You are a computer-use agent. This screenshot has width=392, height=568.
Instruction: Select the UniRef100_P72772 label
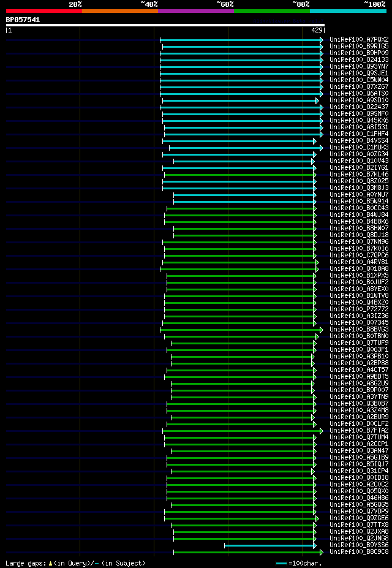click(x=359, y=309)
